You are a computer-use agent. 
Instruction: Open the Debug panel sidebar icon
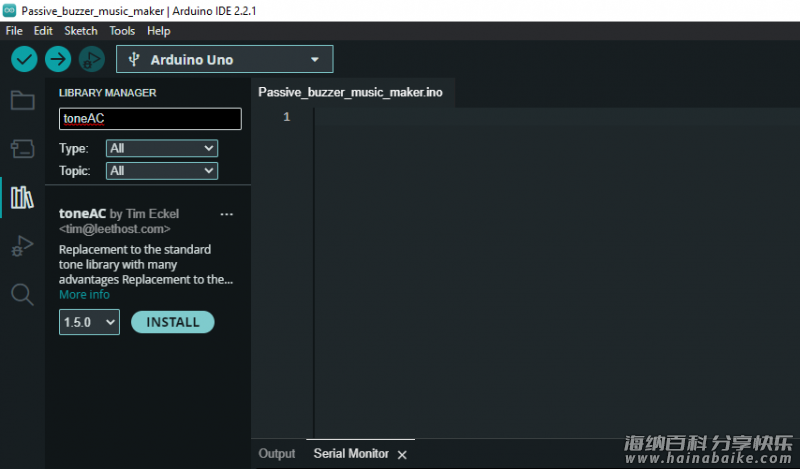click(x=22, y=246)
